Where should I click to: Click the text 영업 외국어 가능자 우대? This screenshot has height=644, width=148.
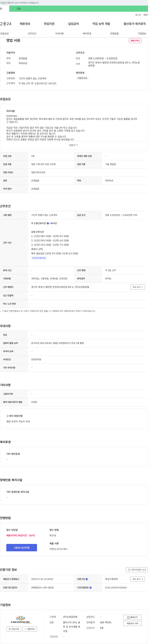[x=18, y=421]
